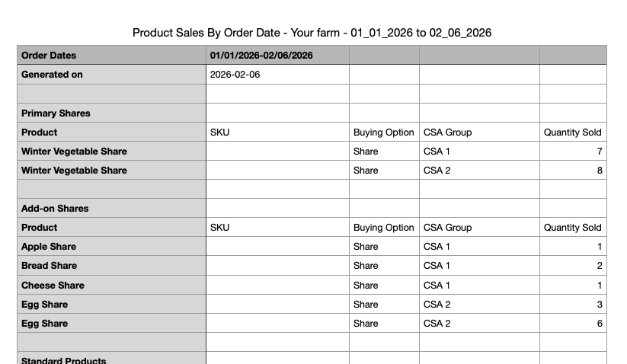Image resolution: width=627 pixels, height=364 pixels.
Task: Click the first Buying Option column header
Action: [383, 132]
